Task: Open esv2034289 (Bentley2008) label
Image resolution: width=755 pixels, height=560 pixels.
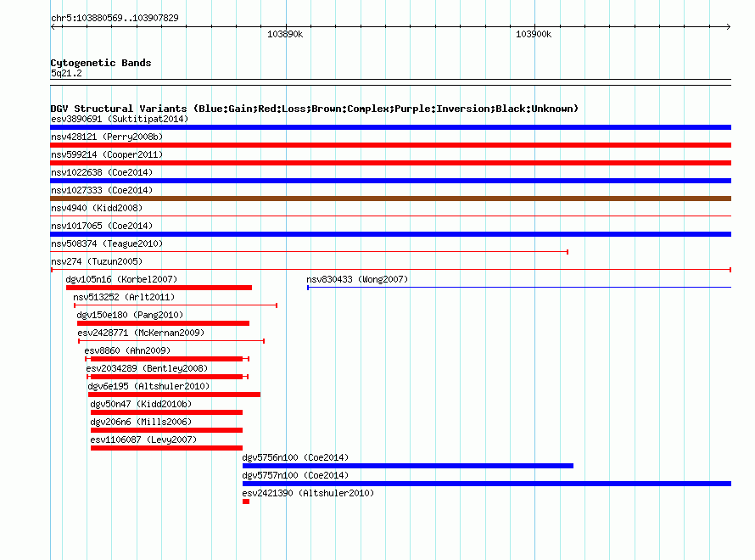Action: [147, 368]
